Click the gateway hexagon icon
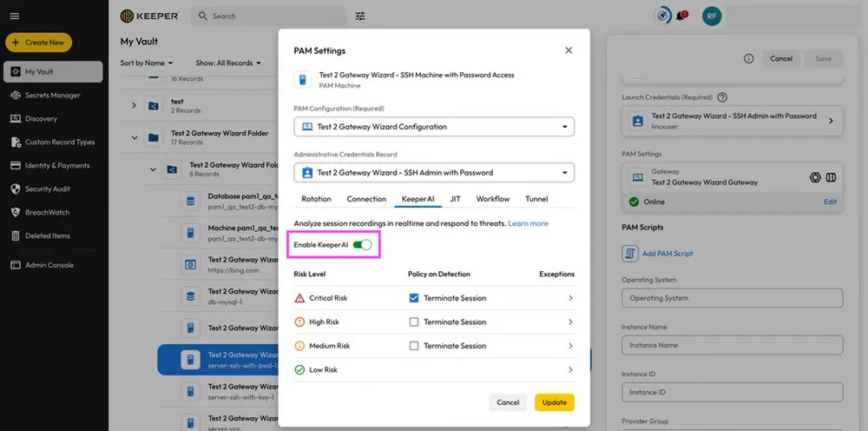The image size is (868, 431). pos(815,177)
